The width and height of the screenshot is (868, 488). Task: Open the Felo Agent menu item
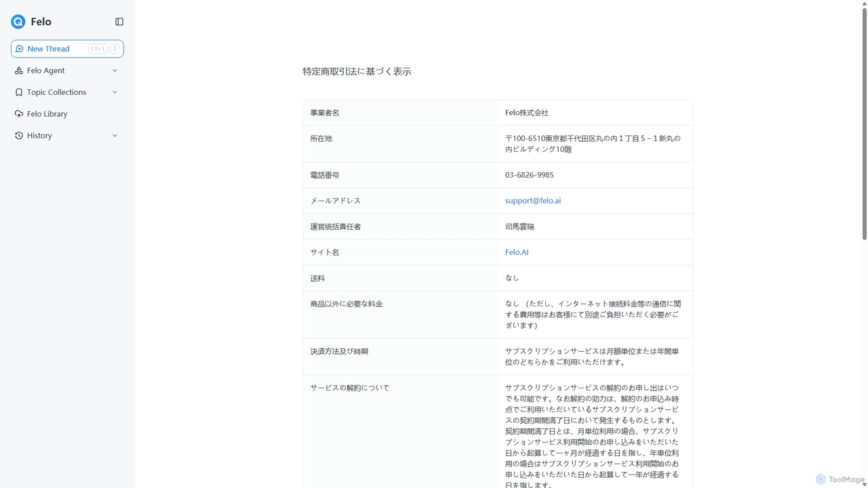pos(67,70)
